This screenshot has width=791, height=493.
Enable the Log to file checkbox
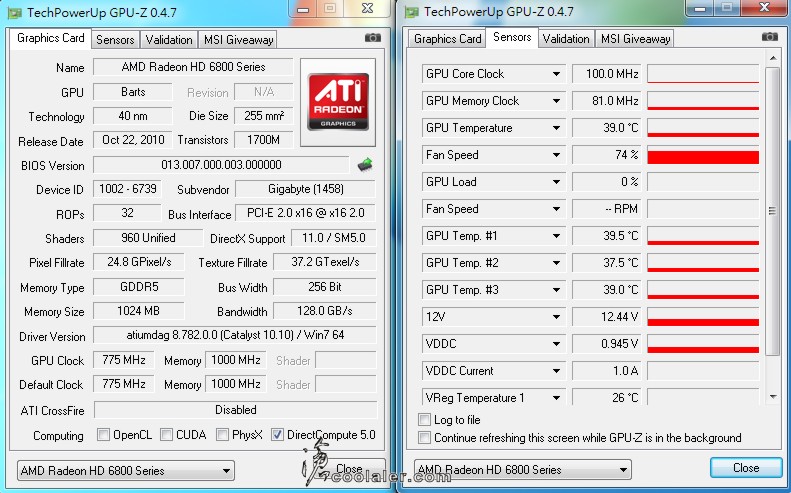tap(424, 420)
